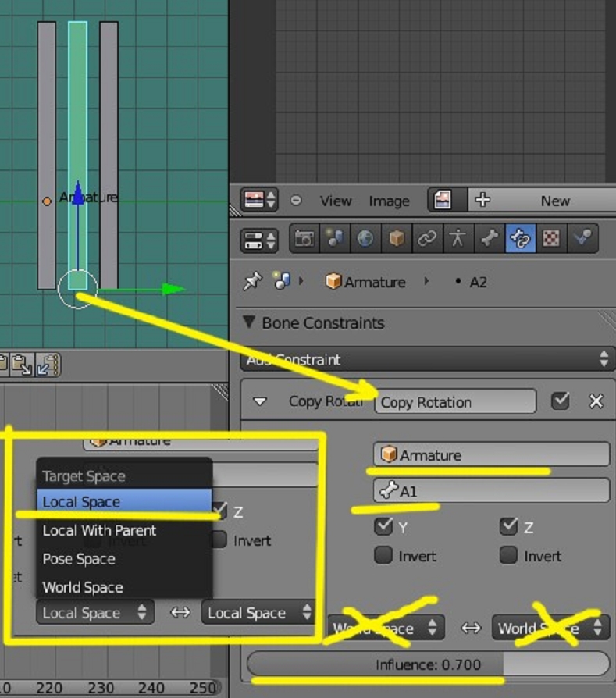The image size is (616, 698).
Task: Open the Render properties camera tab
Action: [x=304, y=239]
